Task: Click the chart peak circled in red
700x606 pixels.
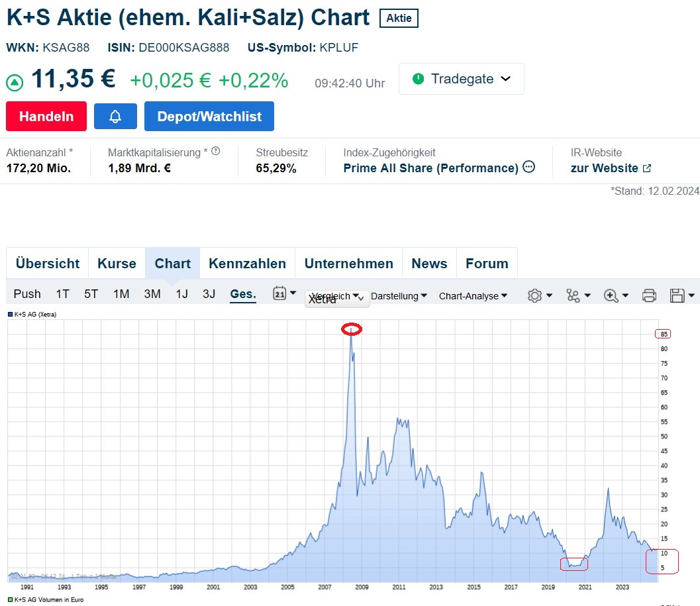Action: 351,329
